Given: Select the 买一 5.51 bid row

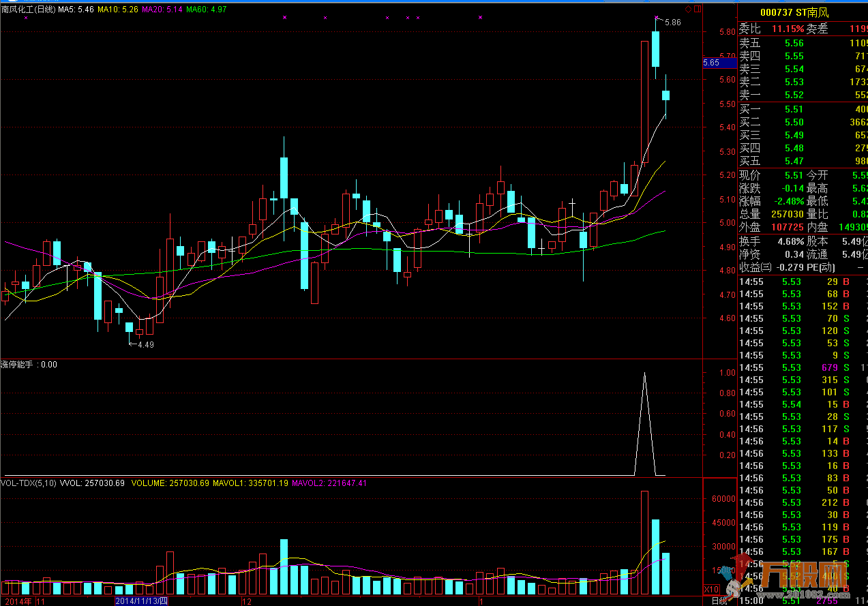Looking at the screenshot, I should [x=803, y=109].
